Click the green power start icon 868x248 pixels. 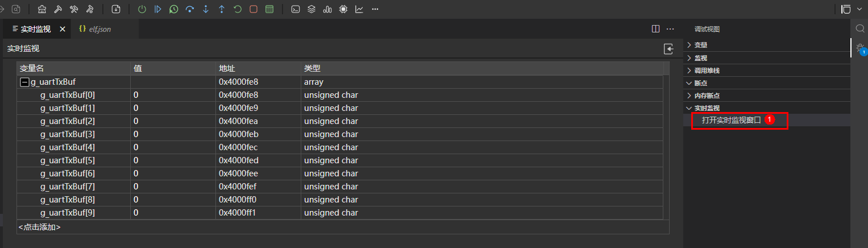click(x=142, y=9)
